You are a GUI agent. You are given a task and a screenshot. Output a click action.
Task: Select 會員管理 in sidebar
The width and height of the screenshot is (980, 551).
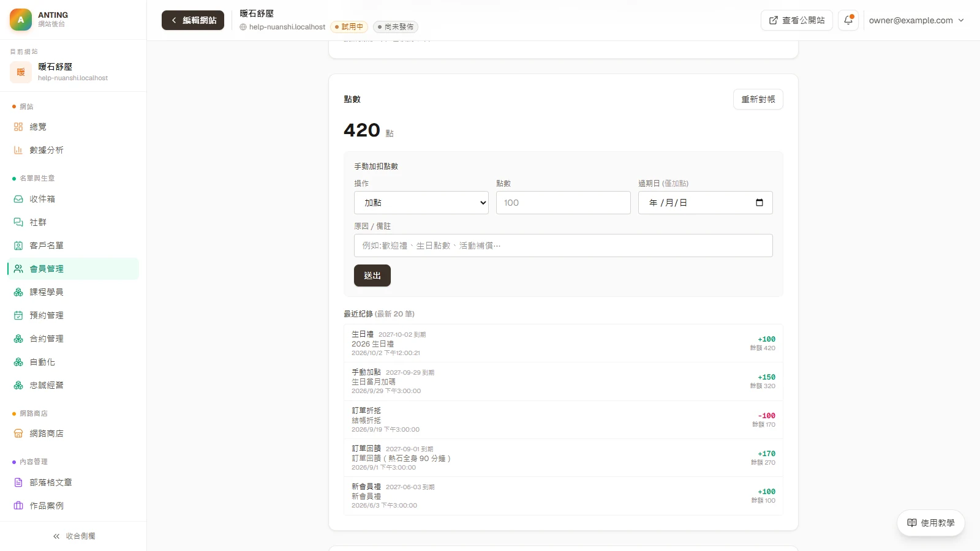pyautogui.click(x=73, y=269)
